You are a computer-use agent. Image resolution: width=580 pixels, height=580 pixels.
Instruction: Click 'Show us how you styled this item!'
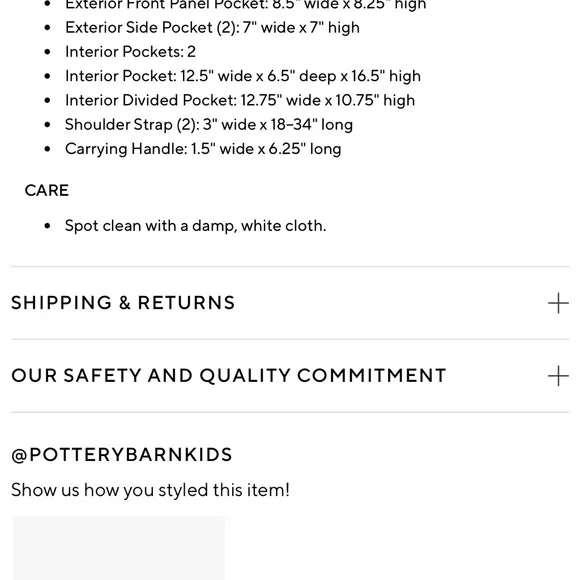coord(150,490)
